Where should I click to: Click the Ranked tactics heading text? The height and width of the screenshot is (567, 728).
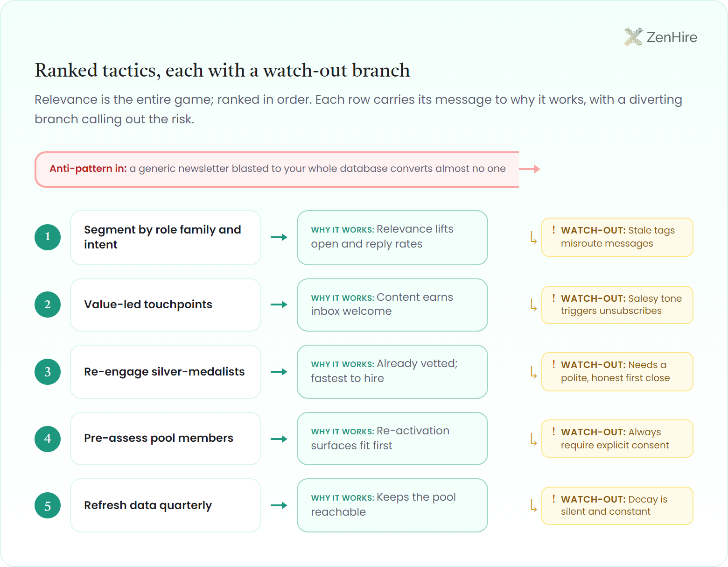pyautogui.click(x=222, y=71)
